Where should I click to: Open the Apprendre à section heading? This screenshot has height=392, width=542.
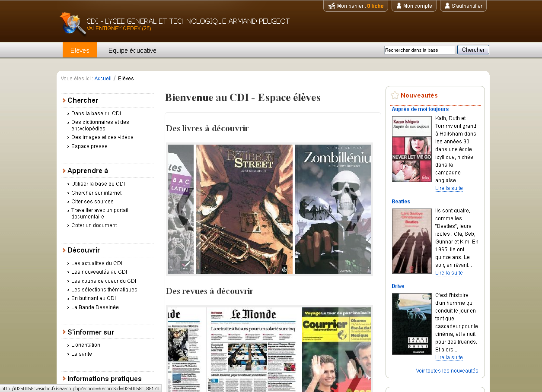[x=88, y=171]
